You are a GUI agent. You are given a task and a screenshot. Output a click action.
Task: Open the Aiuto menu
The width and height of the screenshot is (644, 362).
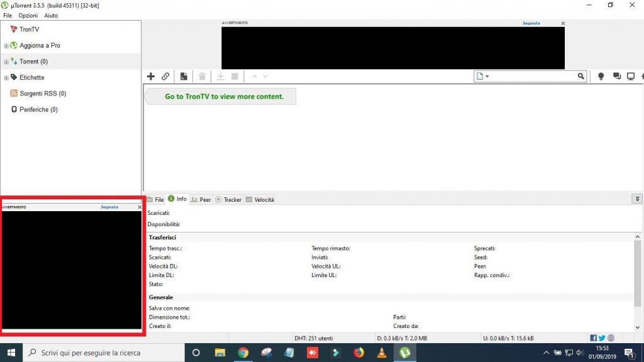pyautogui.click(x=51, y=15)
